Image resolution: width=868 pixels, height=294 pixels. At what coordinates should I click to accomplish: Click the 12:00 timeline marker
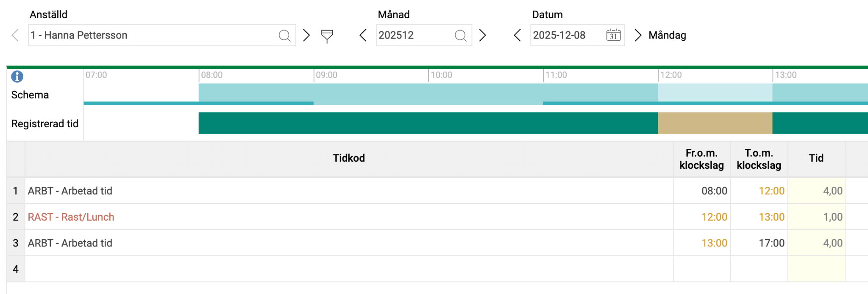pos(671,75)
